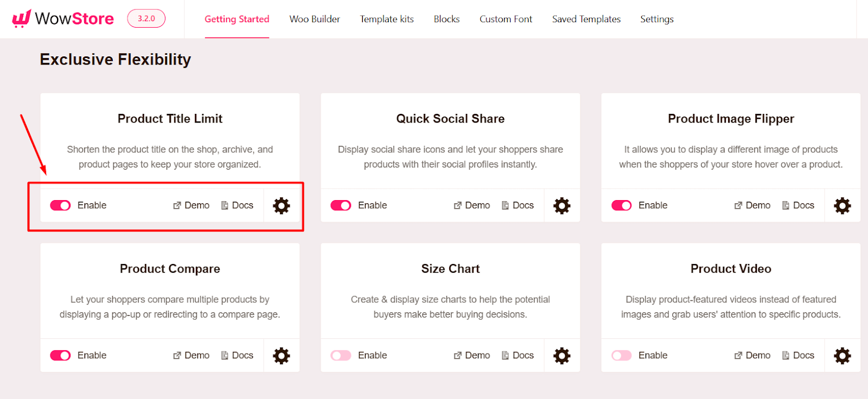The height and width of the screenshot is (399, 868).
Task: Switch to the Woo Builder tab
Action: (x=314, y=18)
